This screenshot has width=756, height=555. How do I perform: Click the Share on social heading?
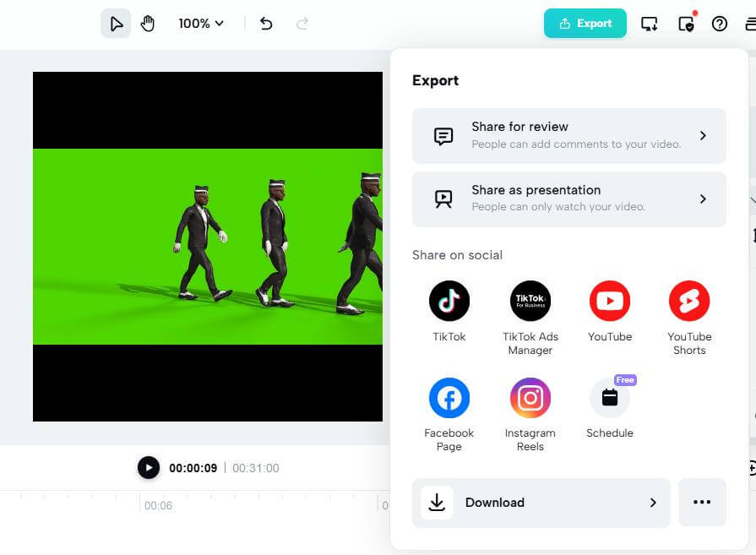click(x=457, y=255)
